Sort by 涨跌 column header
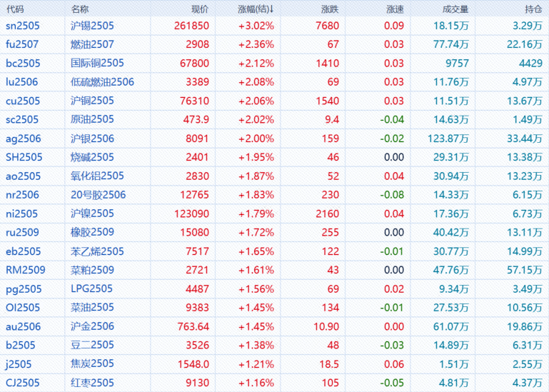The width and height of the screenshot is (549, 392). click(x=330, y=9)
